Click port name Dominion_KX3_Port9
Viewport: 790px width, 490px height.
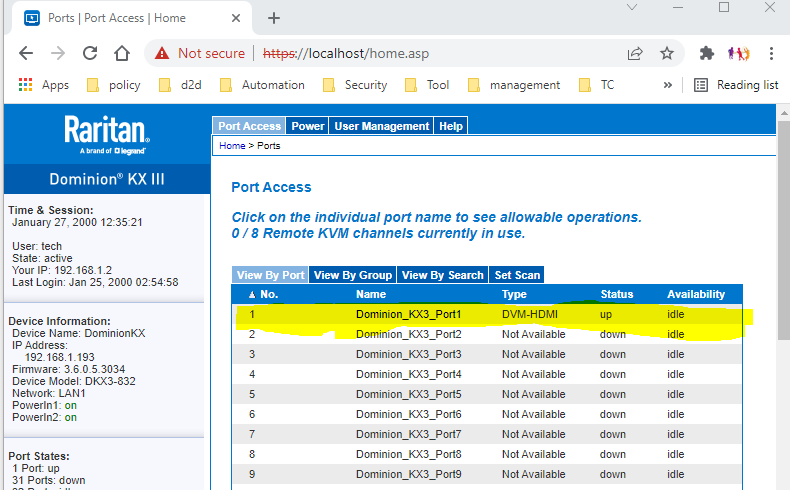point(408,474)
